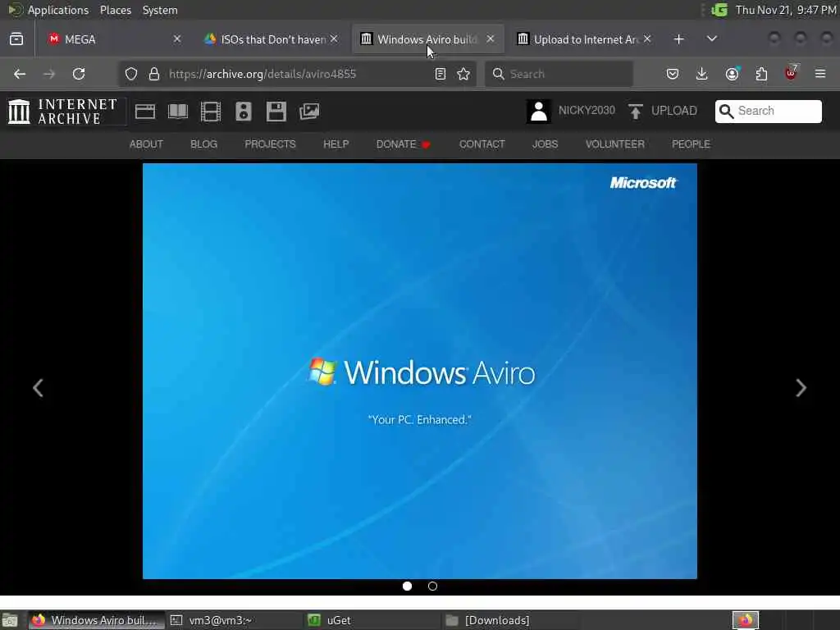Screen dimensions: 840x630
Task: Click the Internet Archive search field
Action: [768, 111]
